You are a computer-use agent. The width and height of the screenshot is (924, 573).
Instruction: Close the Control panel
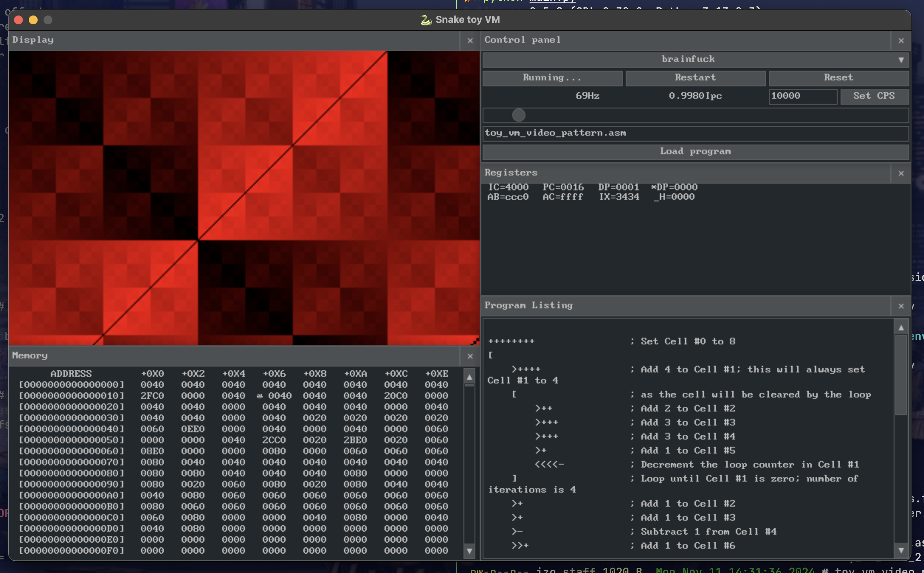[901, 41]
